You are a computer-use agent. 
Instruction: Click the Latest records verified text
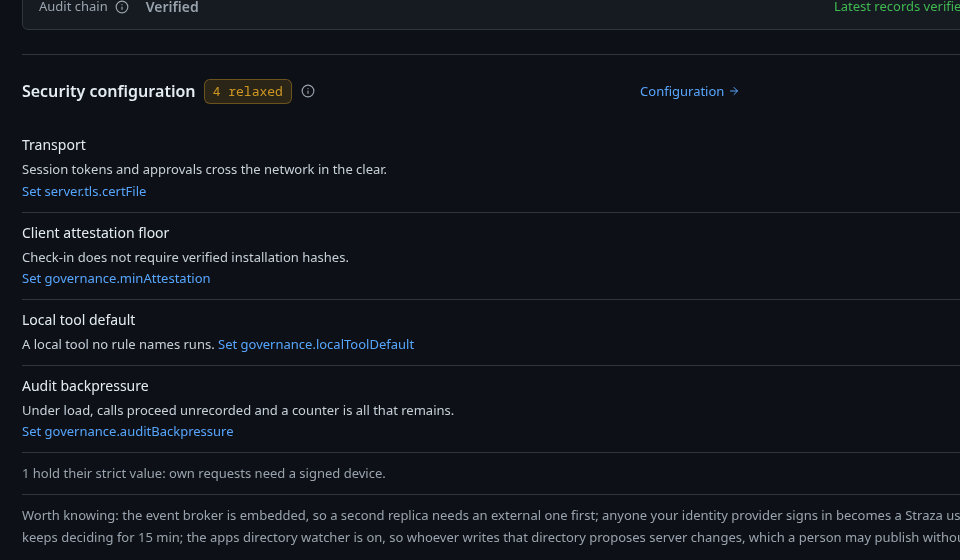[x=897, y=7]
